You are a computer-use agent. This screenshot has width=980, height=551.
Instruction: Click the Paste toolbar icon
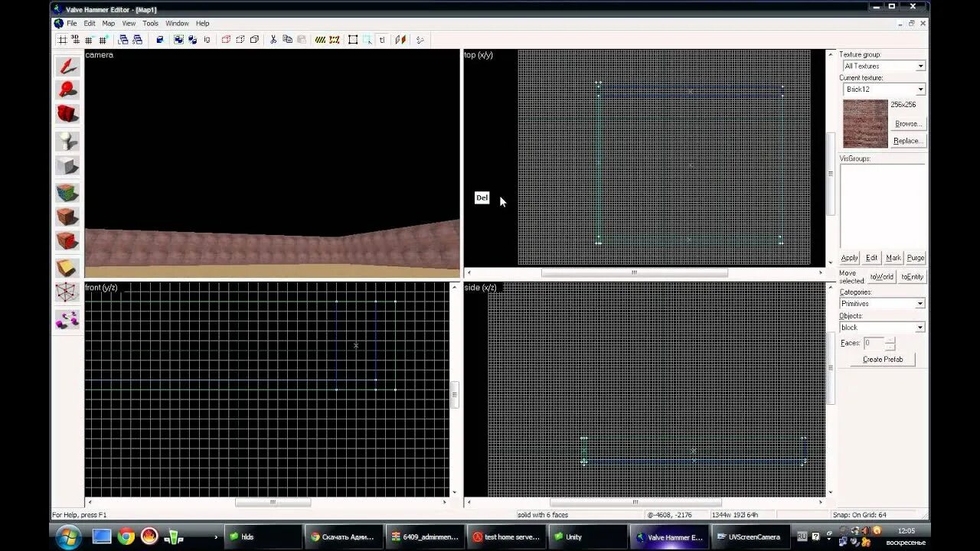302,40
